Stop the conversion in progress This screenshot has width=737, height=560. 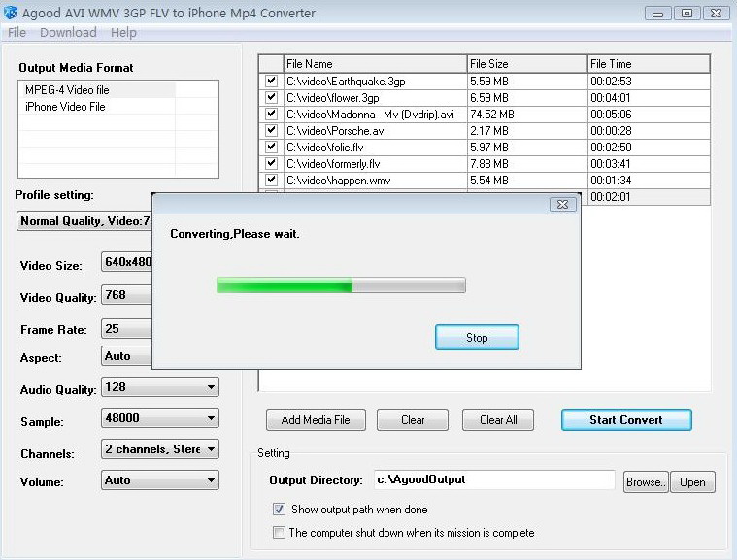(x=477, y=338)
